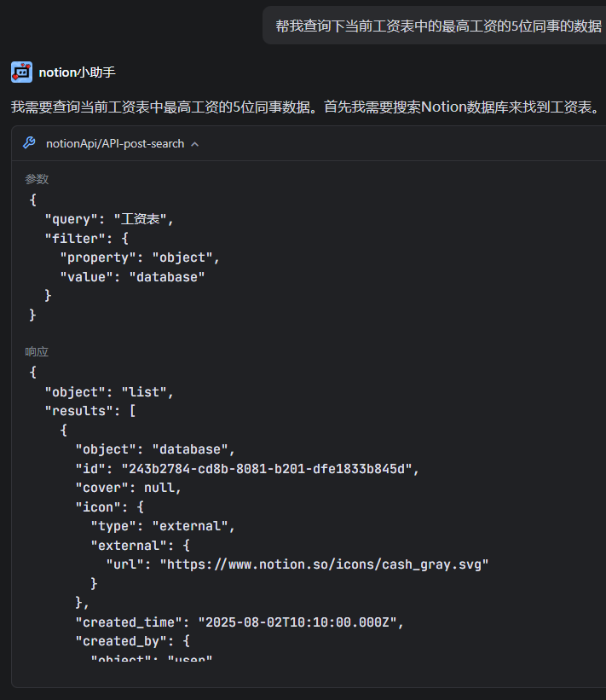Image resolution: width=606 pixels, height=700 pixels.
Task: Click the 参数 section label
Action: [37, 179]
